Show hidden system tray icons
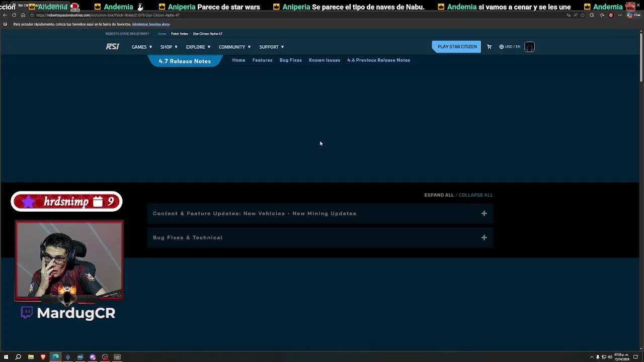The width and height of the screenshot is (644, 362). point(592,357)
